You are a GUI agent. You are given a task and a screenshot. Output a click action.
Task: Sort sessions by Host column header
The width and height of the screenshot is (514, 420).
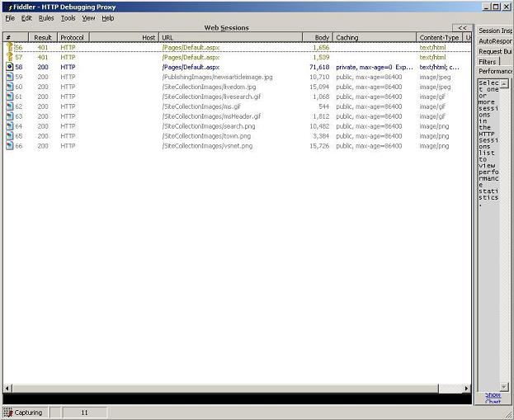click(x=124, y=37)
